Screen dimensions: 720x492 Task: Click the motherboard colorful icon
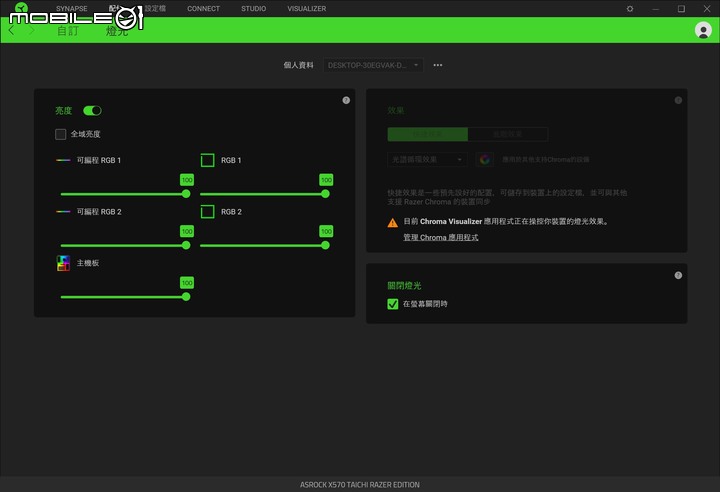click(x=63, y=263)
